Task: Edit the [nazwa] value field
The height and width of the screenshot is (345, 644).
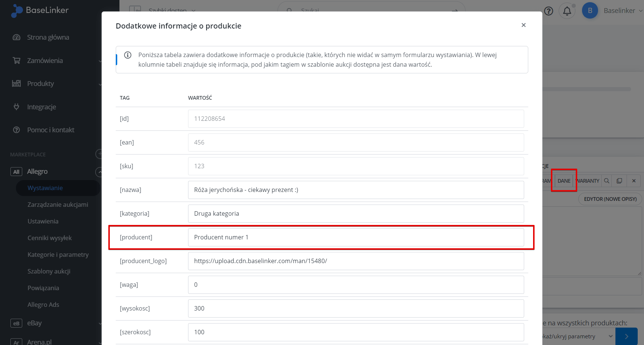Action: pyautogui.click(x=356, y=190)
